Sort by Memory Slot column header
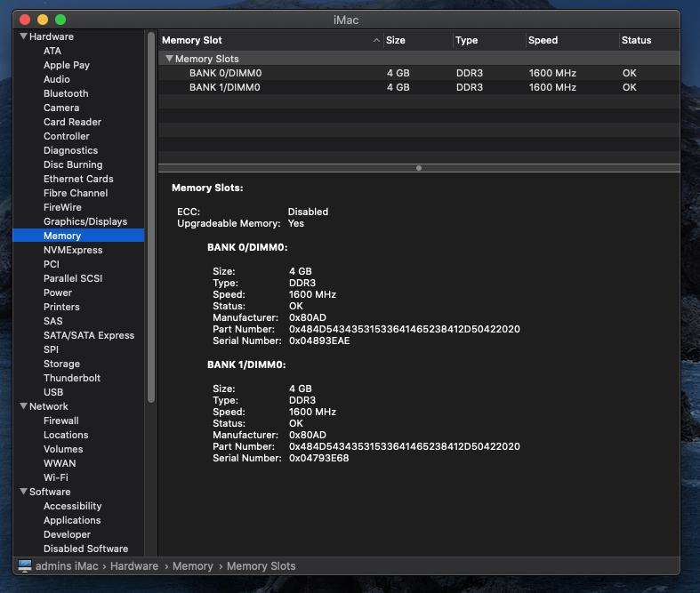The height and width of the screenshot is (593, 700). coord(267,40)
